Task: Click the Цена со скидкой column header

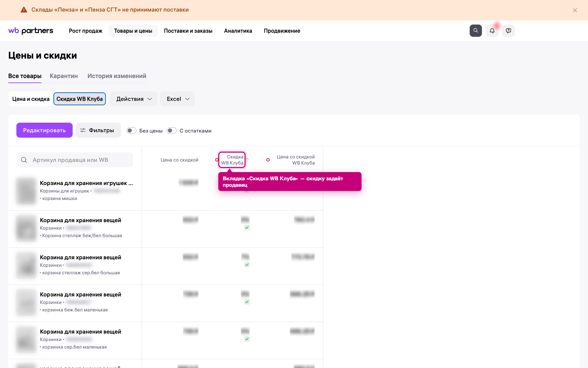Action: point(179,160)
